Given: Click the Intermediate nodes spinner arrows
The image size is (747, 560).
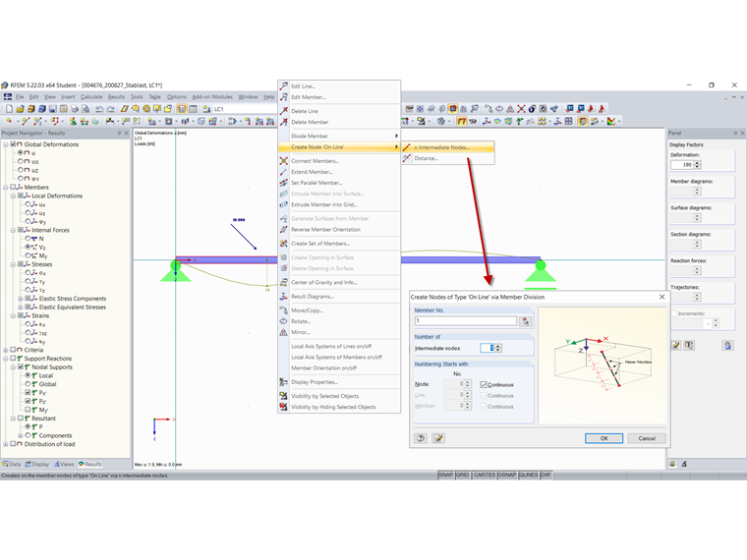Looking at the screenshot, I should 498,348.
